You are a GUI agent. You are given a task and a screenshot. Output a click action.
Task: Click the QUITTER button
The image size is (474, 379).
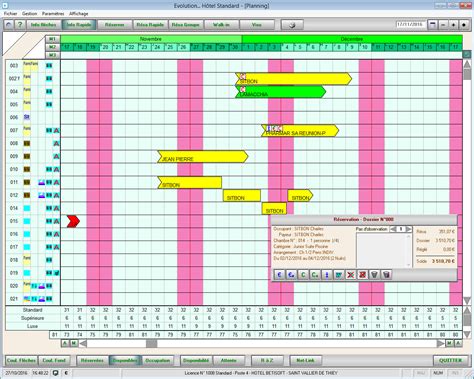coord(450,360)
